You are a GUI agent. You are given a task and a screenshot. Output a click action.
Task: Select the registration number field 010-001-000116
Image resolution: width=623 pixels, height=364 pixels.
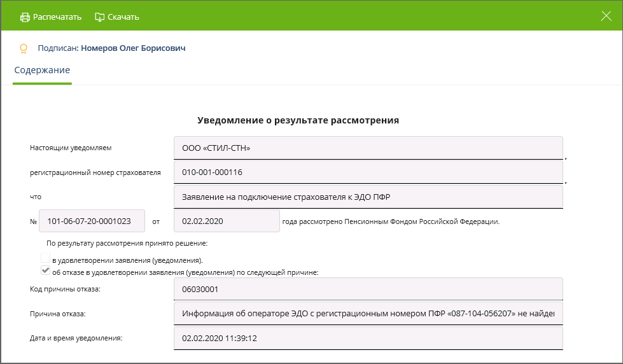(368, 172)
